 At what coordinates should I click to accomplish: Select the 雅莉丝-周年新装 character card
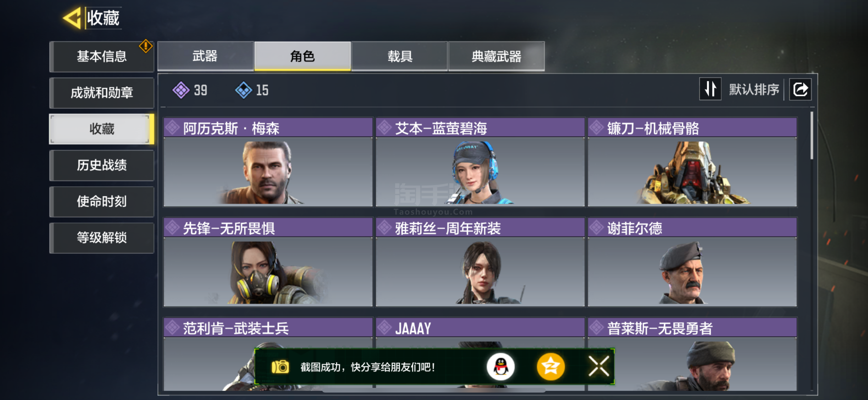pyautogui.click(x=480, y=262)
